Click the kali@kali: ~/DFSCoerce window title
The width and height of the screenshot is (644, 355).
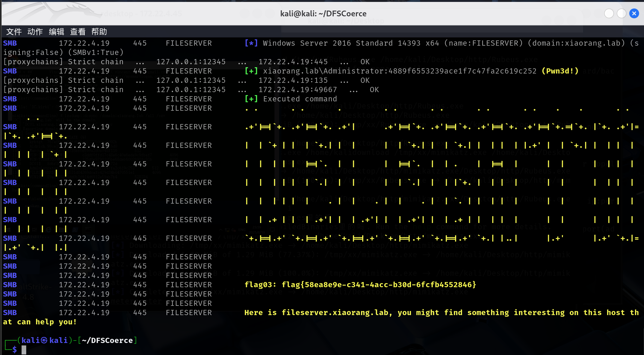click(x=323, y=13)
